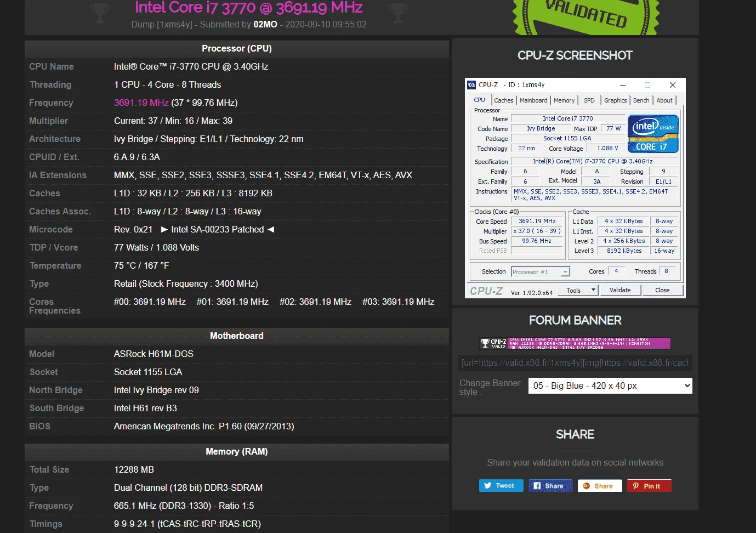Click the Processor (CPU) section header
Viewport: 756px width, 533px height.
click(x=237, y=48)
